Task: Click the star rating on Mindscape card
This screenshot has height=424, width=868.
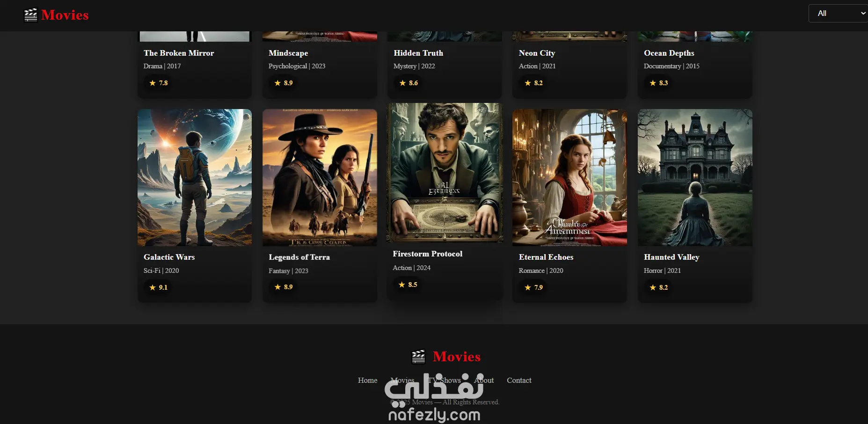Action: click(x=284, y=83)
